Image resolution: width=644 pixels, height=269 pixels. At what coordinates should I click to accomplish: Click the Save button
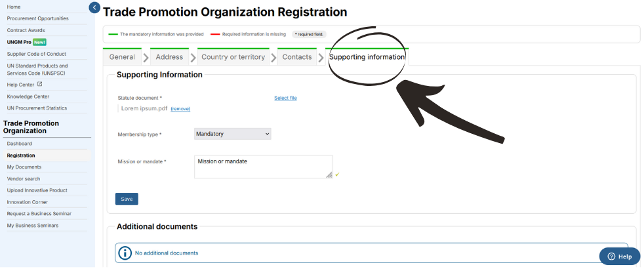point(127,199)
